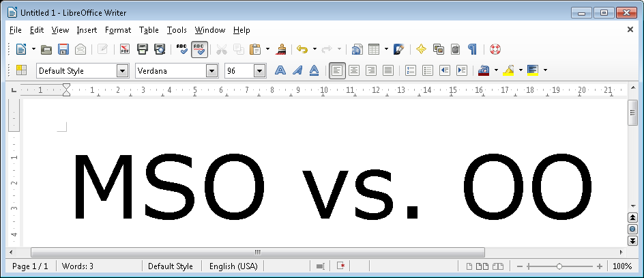This screenshot has height=278, width=644.
Task: Toggle AutoSpellcheck button
Action: (x=199, y=49)
